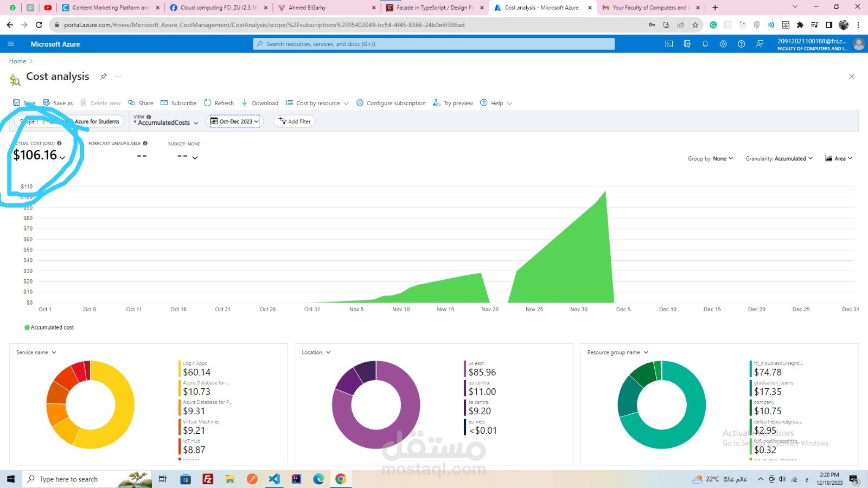Refresh the cost analysis data
868x488 pixels.
tap(219, 103)
